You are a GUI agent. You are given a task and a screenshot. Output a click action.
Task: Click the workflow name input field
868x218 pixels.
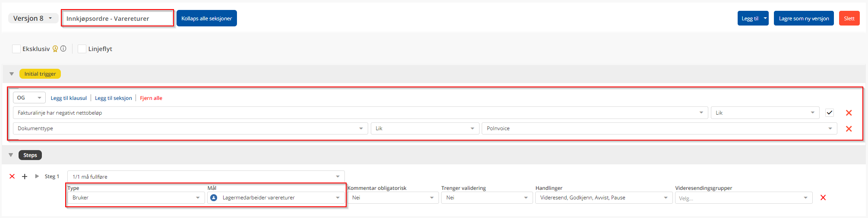click(x=117, y=19)
